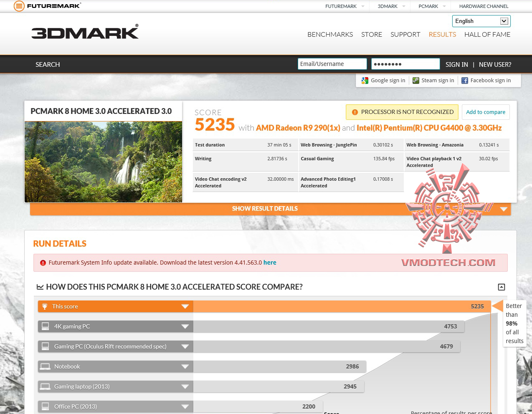Open the FUTUREMARK top dropdown menu
The image size is (532, 414).
(345, 6)
